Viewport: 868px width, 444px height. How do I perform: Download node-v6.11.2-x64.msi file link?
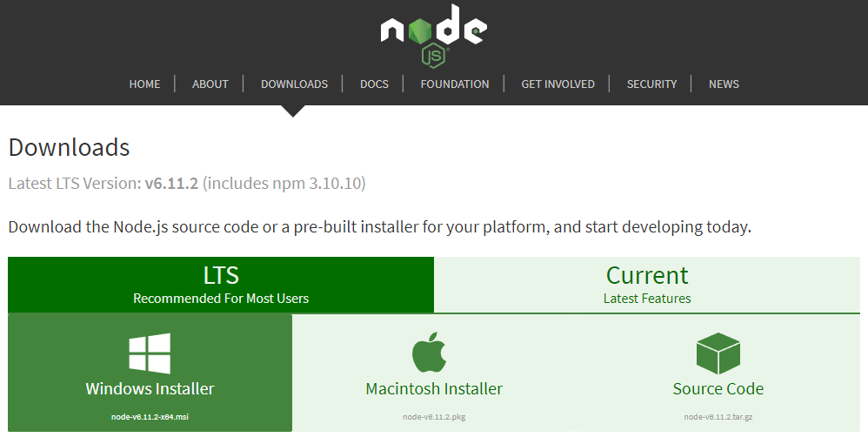pyautogui.click(x=150, y=417)
